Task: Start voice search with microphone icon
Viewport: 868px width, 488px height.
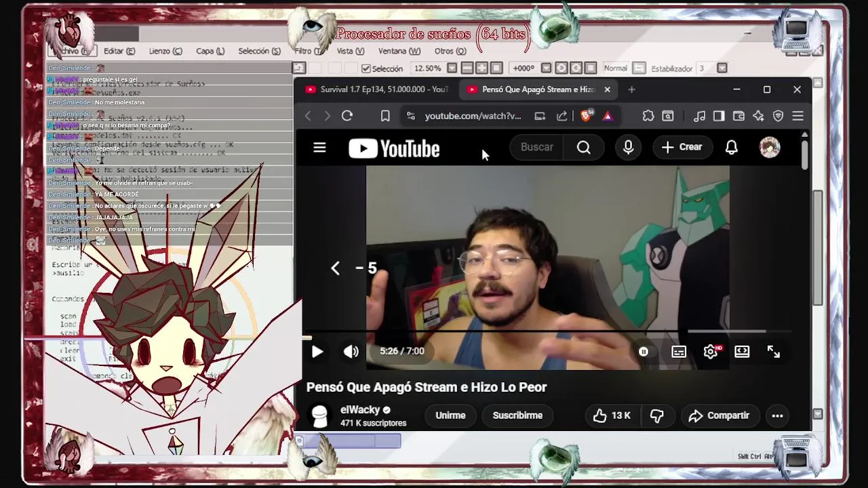Action: click(x=628, y=147)
